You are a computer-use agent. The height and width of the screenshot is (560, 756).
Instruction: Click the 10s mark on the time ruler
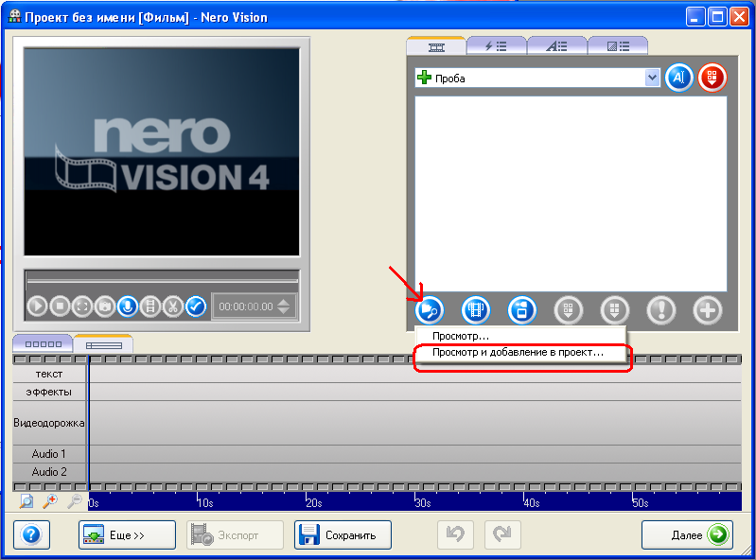(204, 502)
